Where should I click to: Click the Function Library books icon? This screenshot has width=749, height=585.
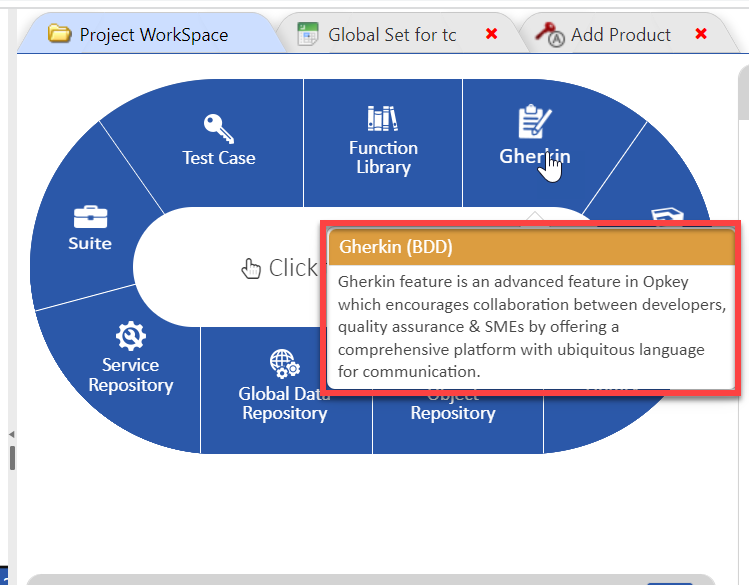pyautogui.click(x=383, y=118)
